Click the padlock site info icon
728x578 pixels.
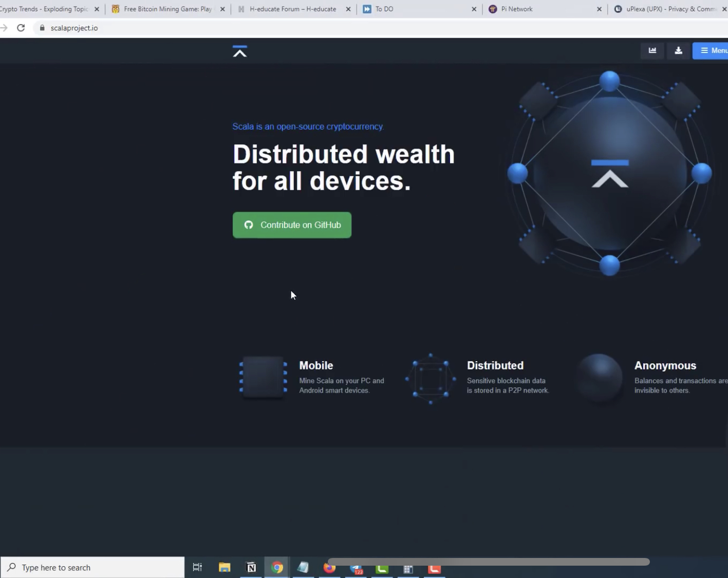42,28
